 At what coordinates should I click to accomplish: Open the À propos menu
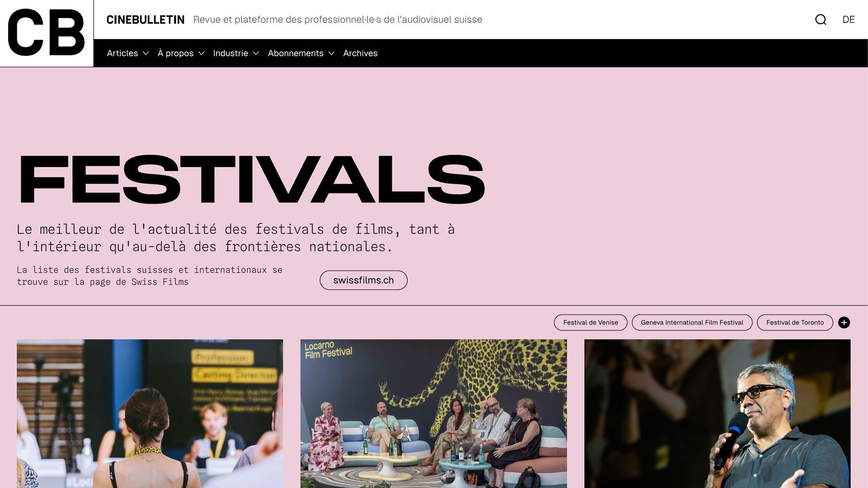tap(176, 53)
